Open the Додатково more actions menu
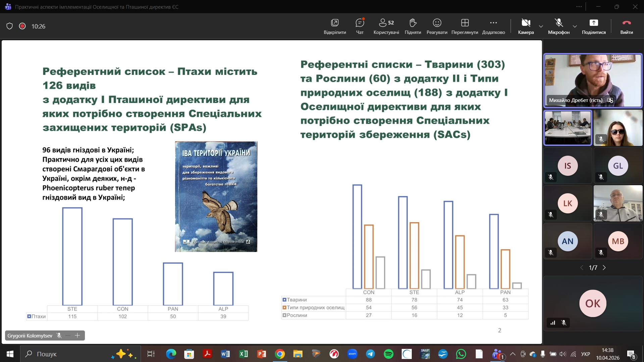This screenshot has width=644, height=362. (493, 26)
